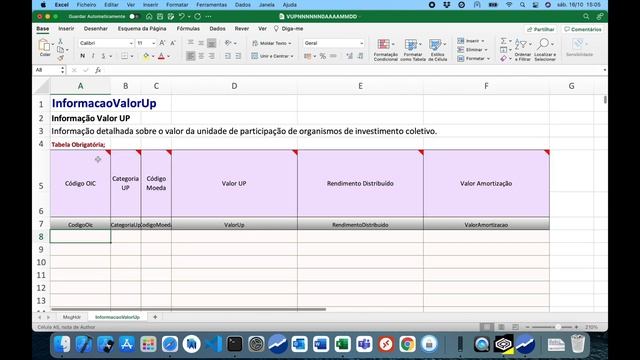Switch to Esquema da Página tab
This screenshot has height=360, width=640.
pos(142,29)
